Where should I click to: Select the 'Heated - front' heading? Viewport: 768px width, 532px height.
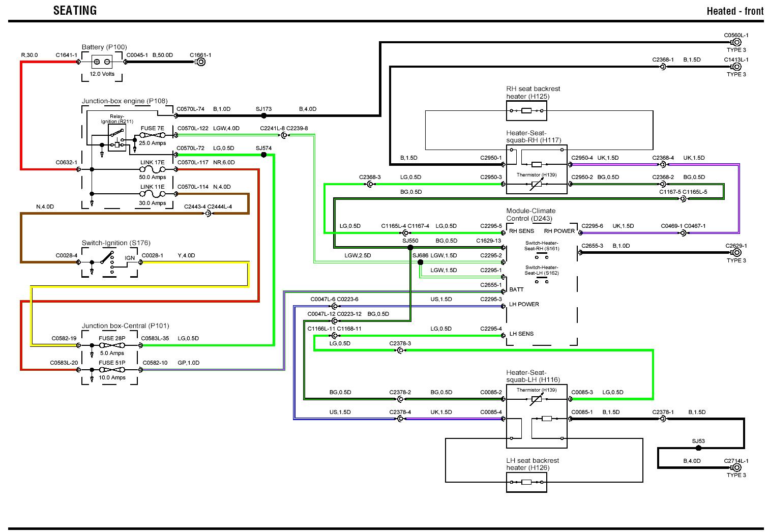(734, 11)
